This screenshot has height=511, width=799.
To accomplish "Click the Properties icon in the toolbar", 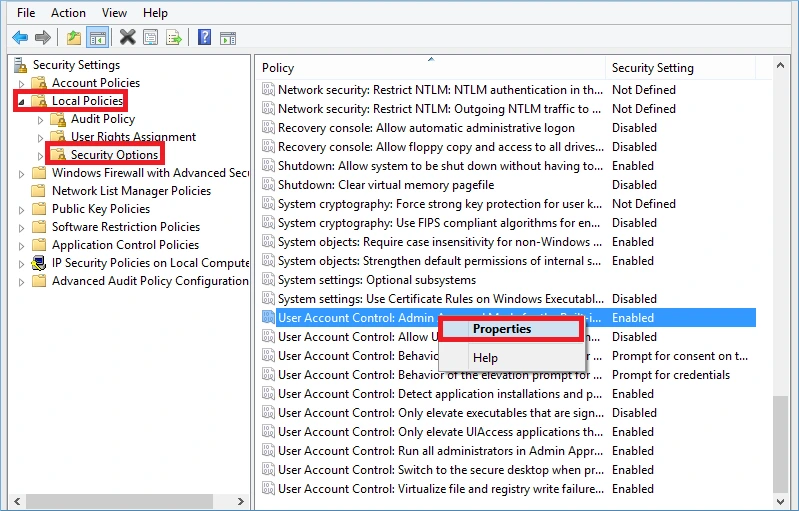I will [150, 38].
